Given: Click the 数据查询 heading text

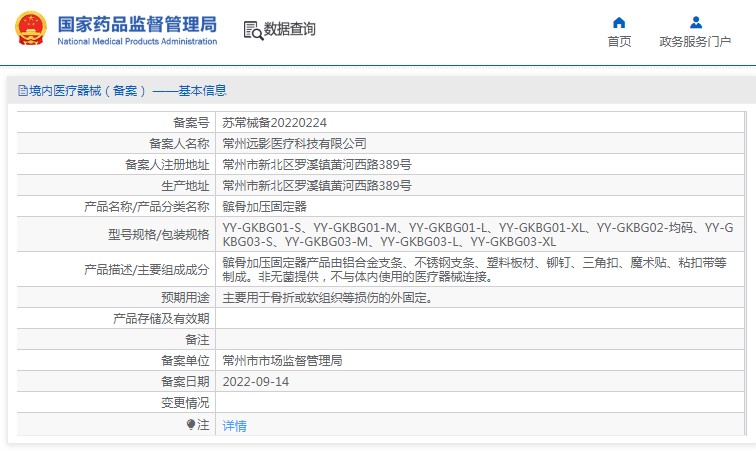Looking at the screenshot, I should click(x=289, y=29).
